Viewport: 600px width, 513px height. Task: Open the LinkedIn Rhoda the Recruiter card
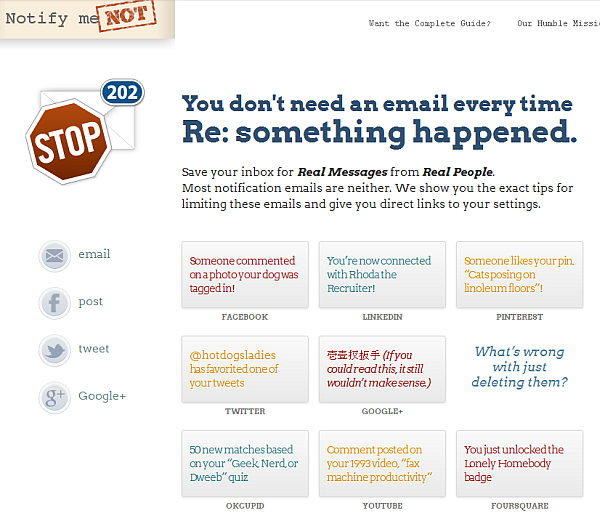tap(382, 274)
